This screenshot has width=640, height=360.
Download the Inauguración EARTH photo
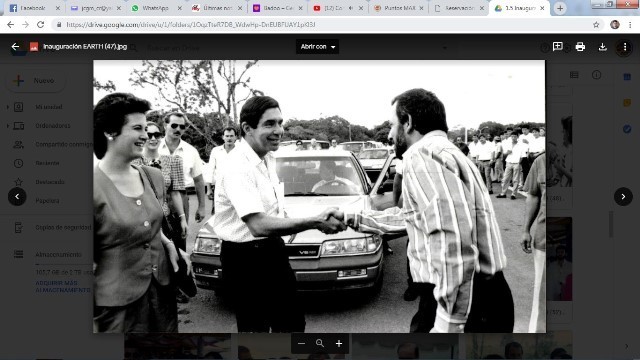[x=602, y=47]
